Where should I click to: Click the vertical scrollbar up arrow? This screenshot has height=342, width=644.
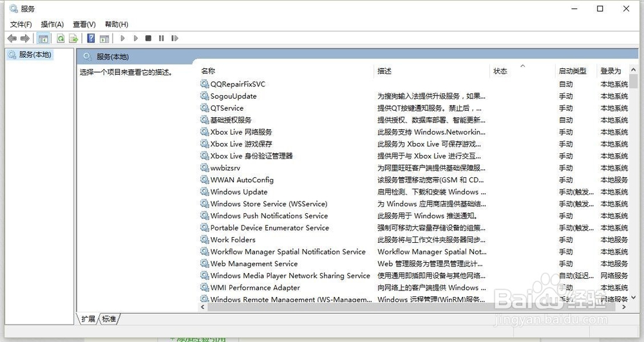(633, 70)
